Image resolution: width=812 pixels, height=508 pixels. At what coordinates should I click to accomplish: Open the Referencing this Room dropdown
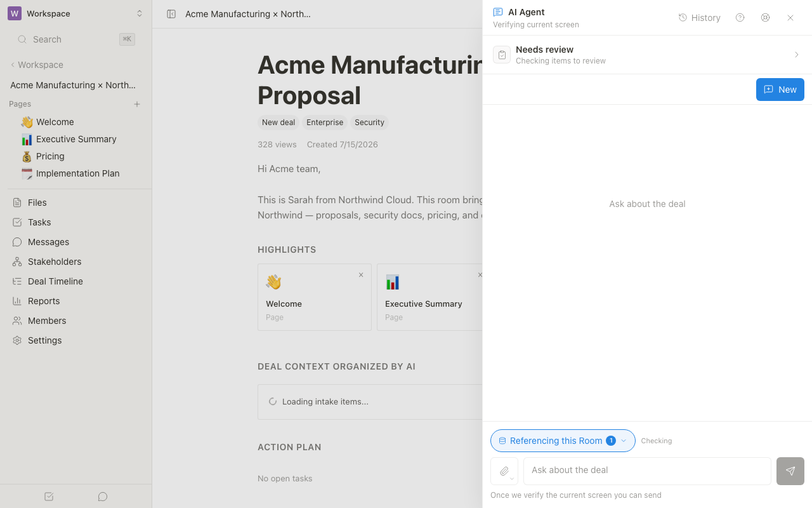(x=563, y=441)
